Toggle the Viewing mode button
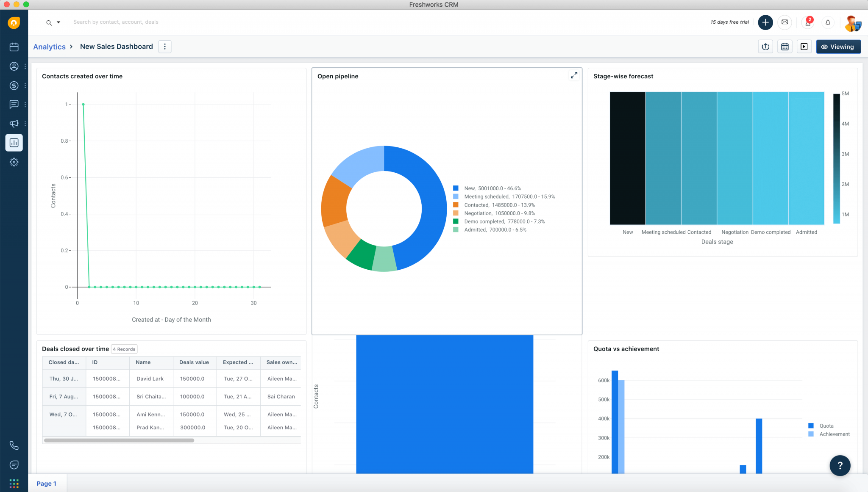Screen dimensions: 868x492 tap(838, 47)
